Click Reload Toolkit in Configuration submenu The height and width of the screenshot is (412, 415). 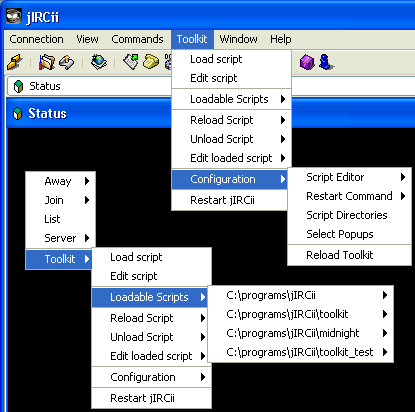tap(349, 255)
